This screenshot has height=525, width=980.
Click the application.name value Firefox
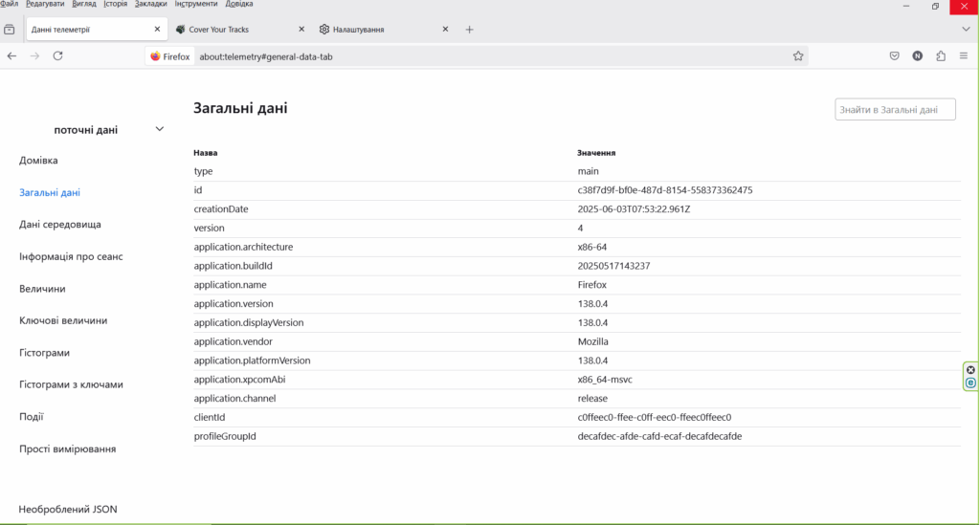(x=591, y=285)
